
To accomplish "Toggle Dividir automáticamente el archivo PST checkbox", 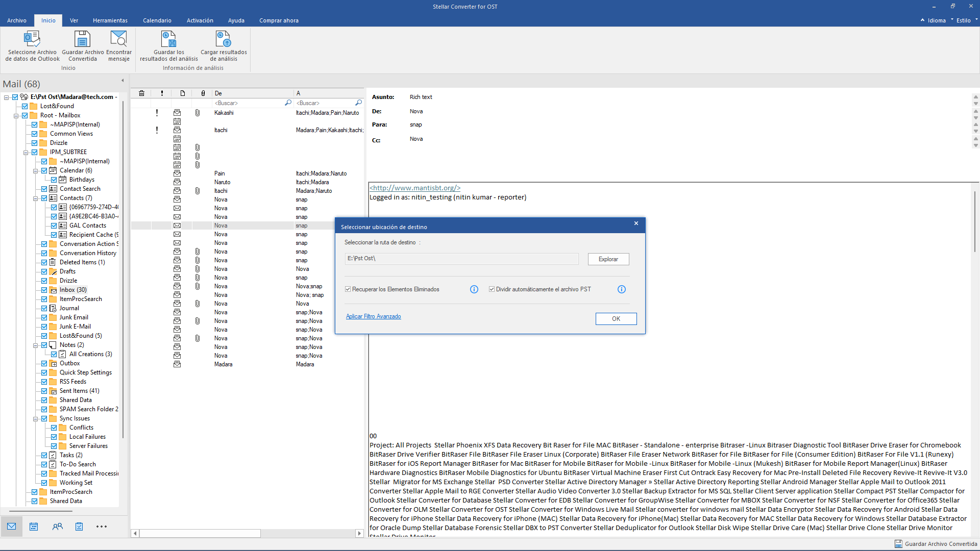I will pyautogui.click(x=492, y=289).
